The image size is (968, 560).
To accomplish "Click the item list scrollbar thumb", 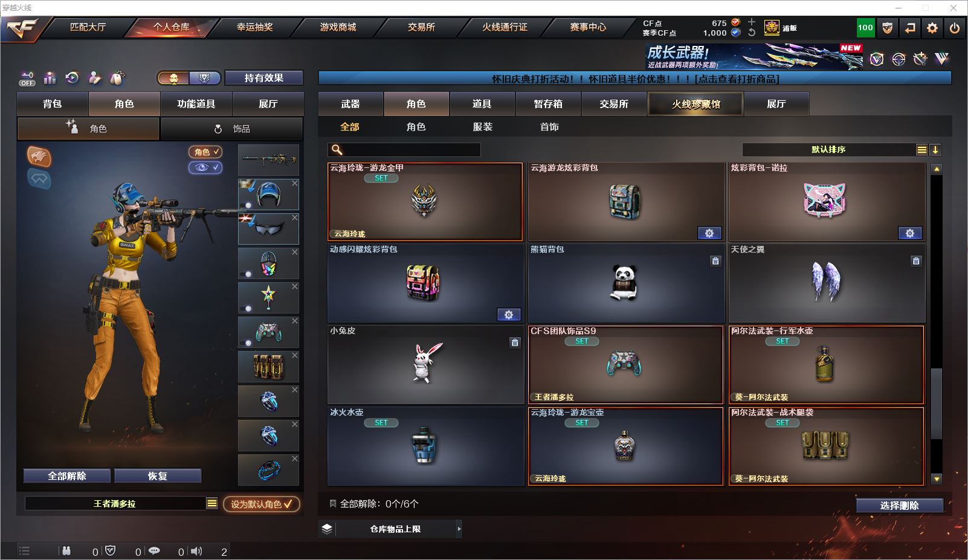I will pos(937,403).
